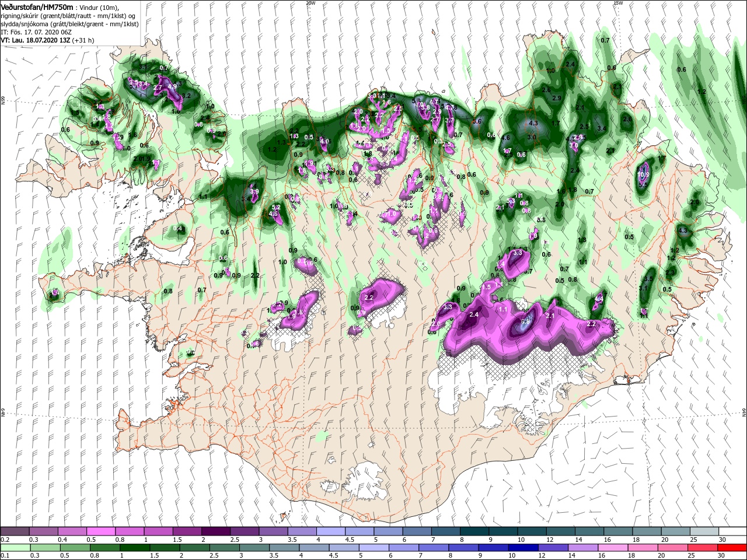The width and height of the screenshot is (747, 560).
Task: Select the purple 12–14 swatch in the bottom scale
Action: 553,548
